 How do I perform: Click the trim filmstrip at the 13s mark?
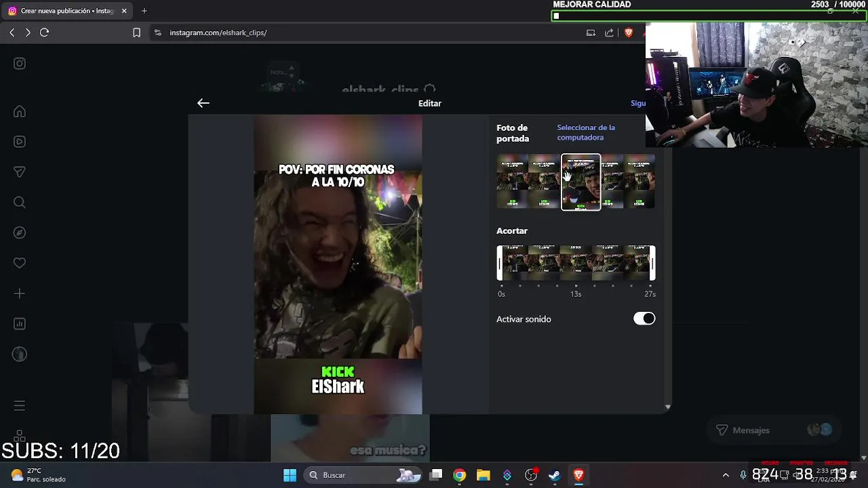(x=576, y=263)
